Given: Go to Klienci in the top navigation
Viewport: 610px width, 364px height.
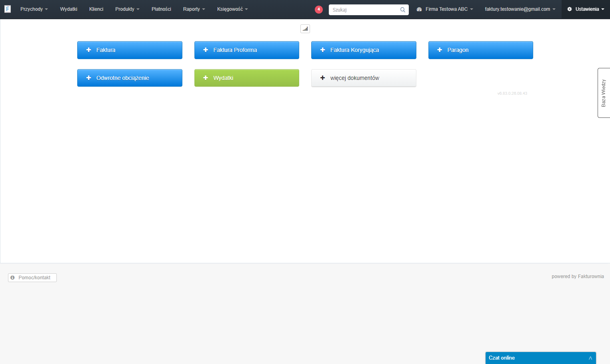Looking at the screenshot, I should (96, 9).
